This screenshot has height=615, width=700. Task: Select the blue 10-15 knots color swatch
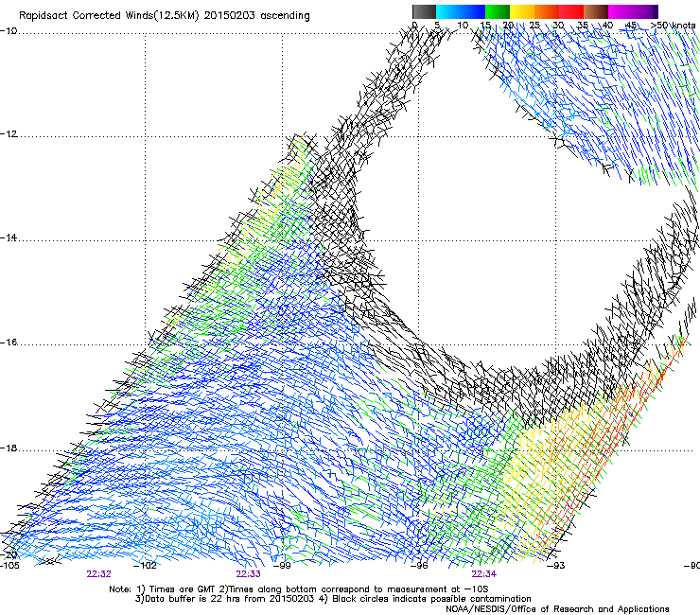473,11
